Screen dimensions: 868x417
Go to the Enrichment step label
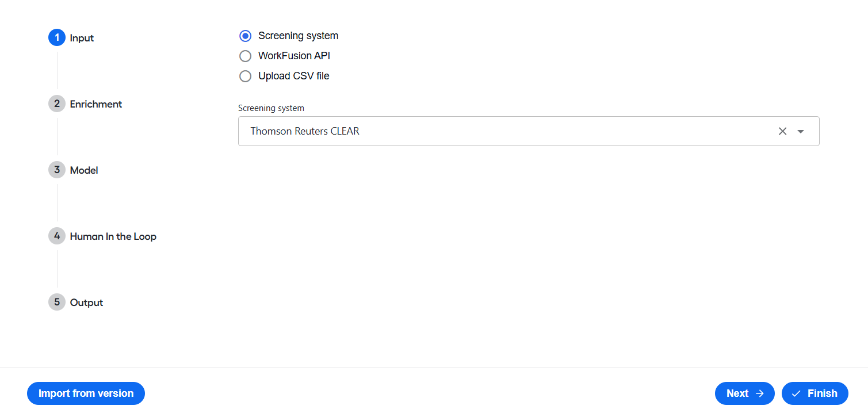coord(96,104)
